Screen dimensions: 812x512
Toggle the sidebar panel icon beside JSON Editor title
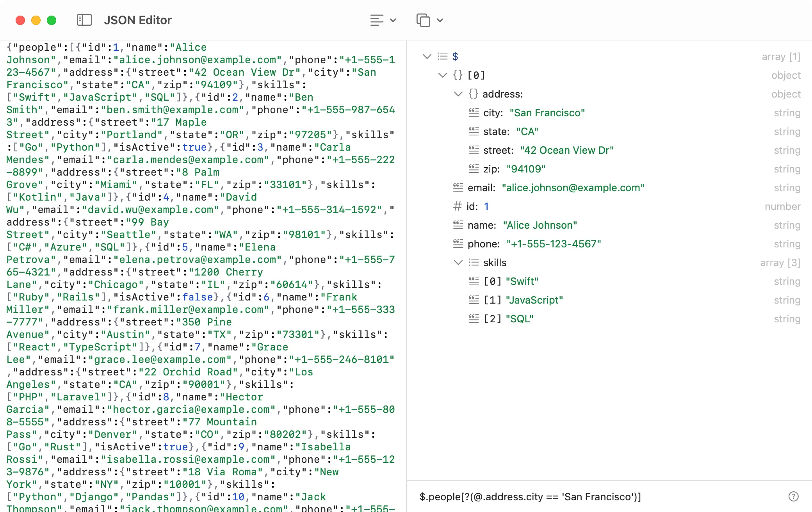(84, 20)
